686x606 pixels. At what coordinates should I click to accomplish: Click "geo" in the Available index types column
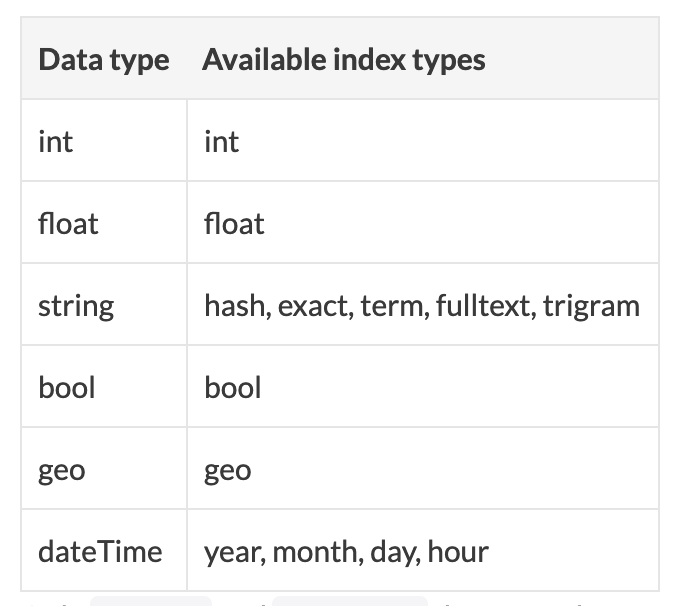[227, 470]
